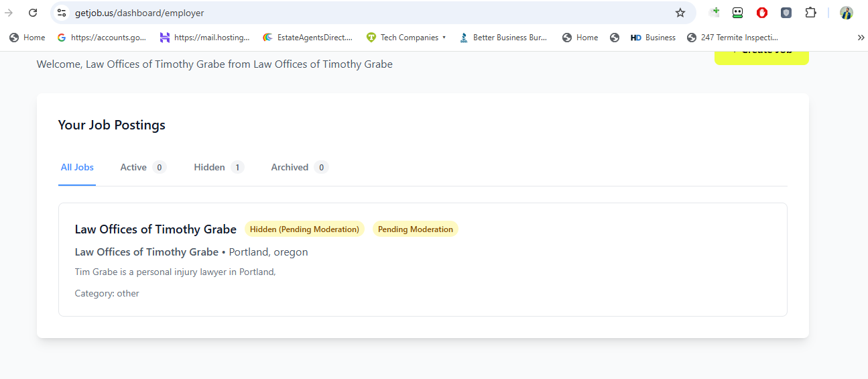Open the Extensions puzzle piece menu
Image resolution: width=868 pixels, height=379 pixels.
(x=810, y=13)
